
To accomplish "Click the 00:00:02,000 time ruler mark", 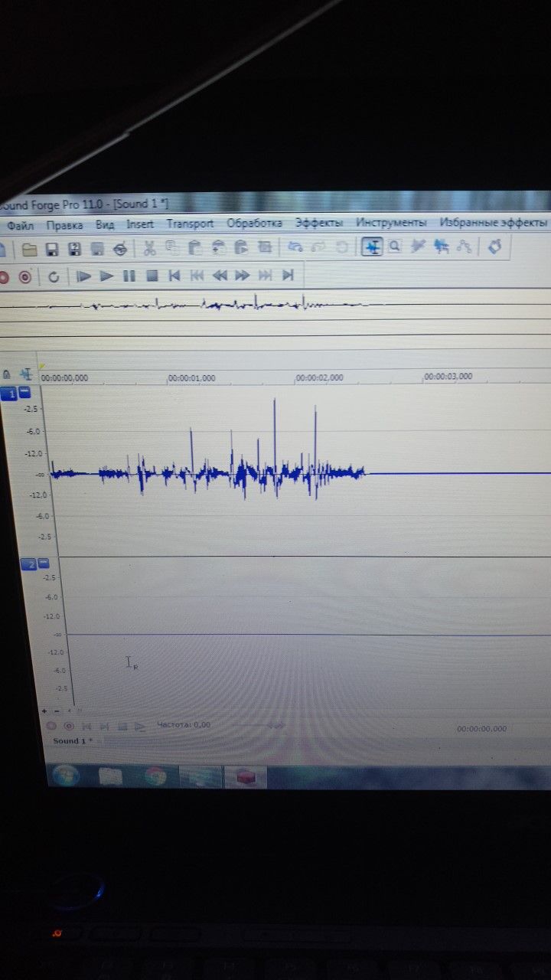I will pos(319,377).
